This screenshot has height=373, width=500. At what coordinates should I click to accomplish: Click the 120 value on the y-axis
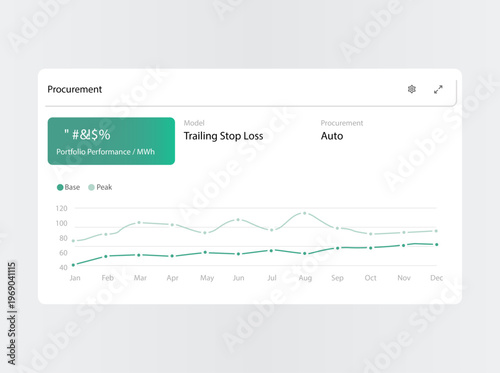61,208
